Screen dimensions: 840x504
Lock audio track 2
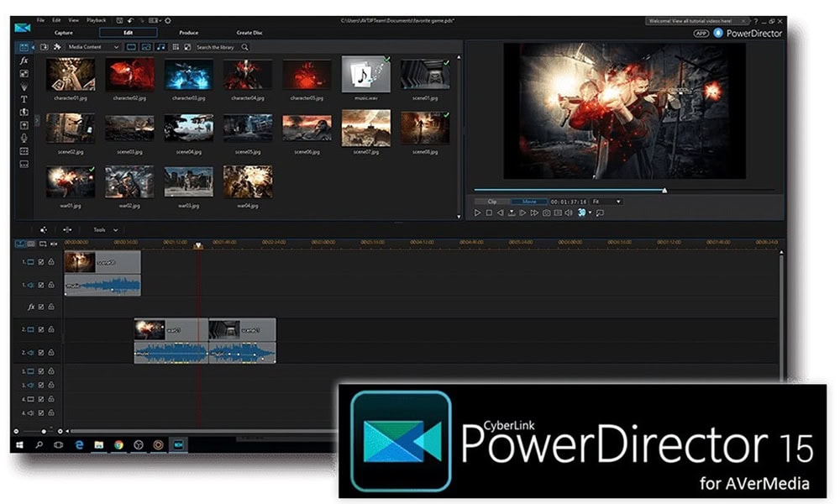coord(51,353)
